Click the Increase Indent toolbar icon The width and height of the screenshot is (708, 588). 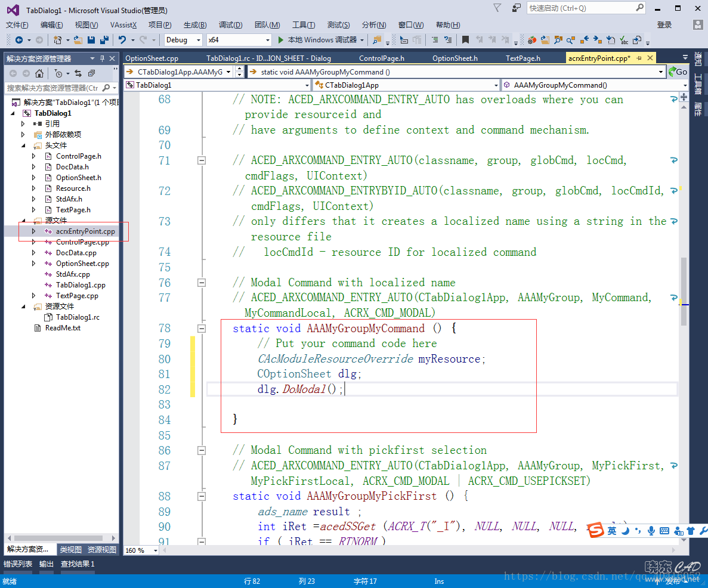448,40
